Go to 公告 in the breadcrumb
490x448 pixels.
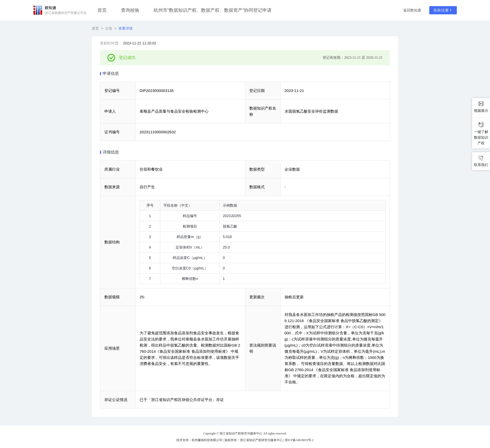(x=109, y=28)
